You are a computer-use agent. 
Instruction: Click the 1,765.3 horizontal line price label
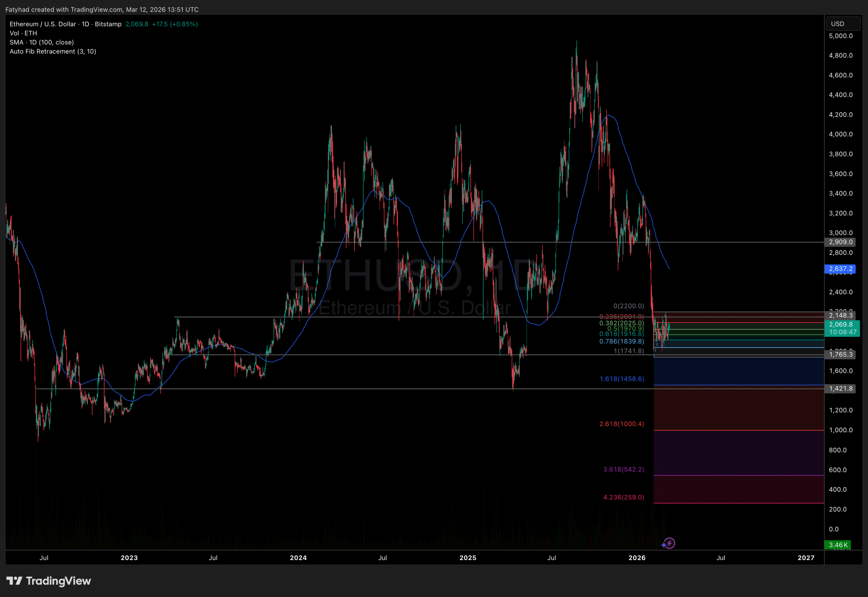click(840, 354)
